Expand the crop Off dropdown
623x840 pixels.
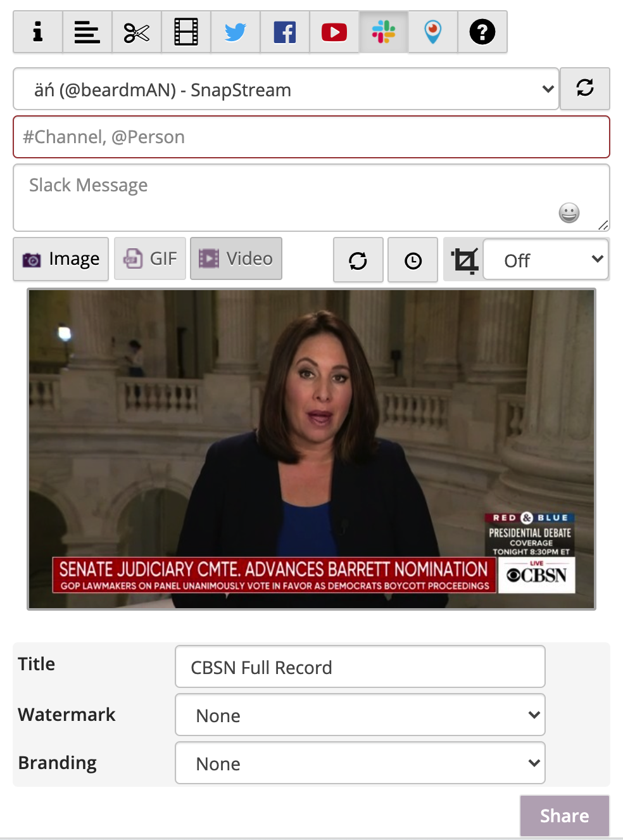tap(546, 259)
